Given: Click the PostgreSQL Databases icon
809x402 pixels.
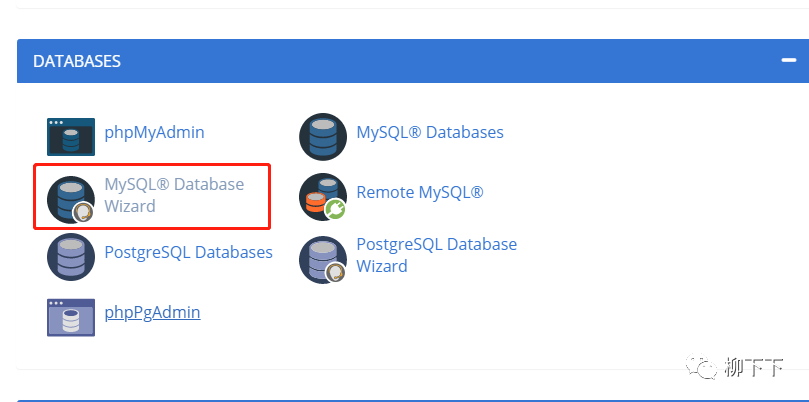Looking at the screenshot, I should (x=70, y=256).
